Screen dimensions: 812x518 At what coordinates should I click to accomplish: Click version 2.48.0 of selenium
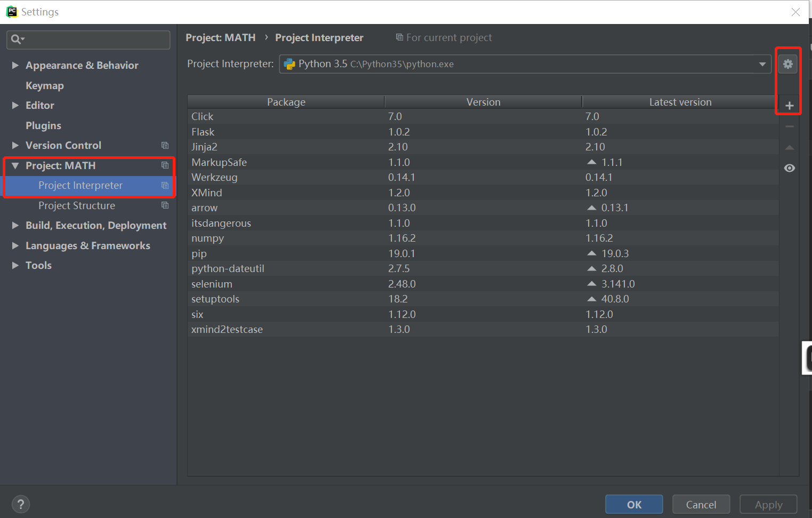click(402, 284)
